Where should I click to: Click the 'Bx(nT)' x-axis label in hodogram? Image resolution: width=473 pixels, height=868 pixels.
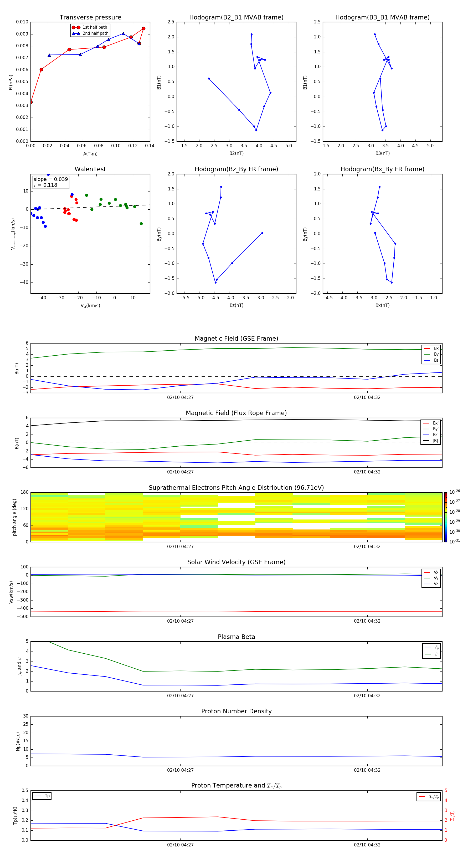pos(382,305)
